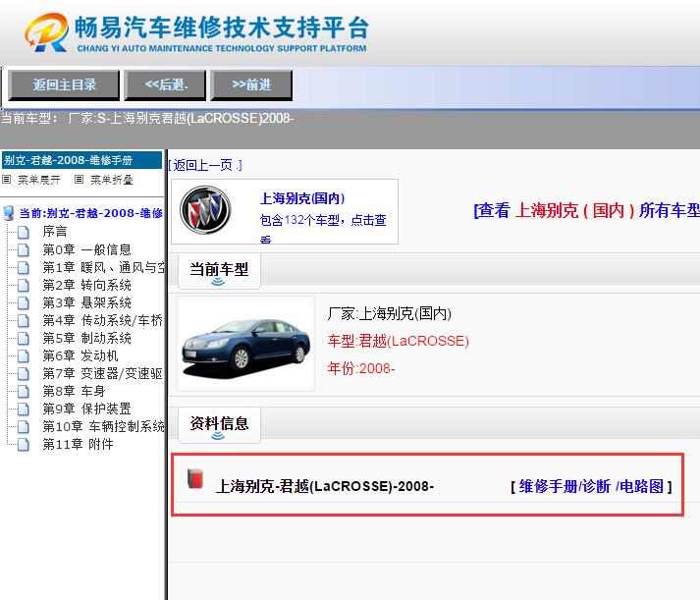
Task: Click page icon next to 第4章 传动系统
Action: [24, 320]
